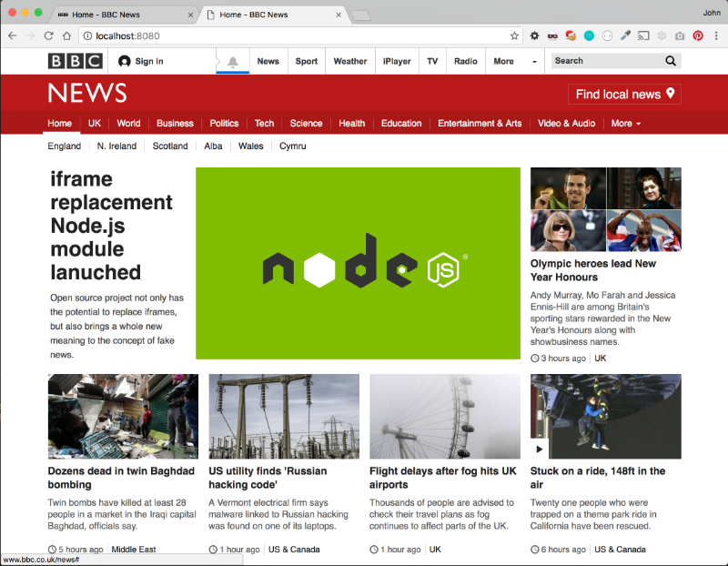
Task: Play the Stuck on a ride video
Action: point(539,449)
